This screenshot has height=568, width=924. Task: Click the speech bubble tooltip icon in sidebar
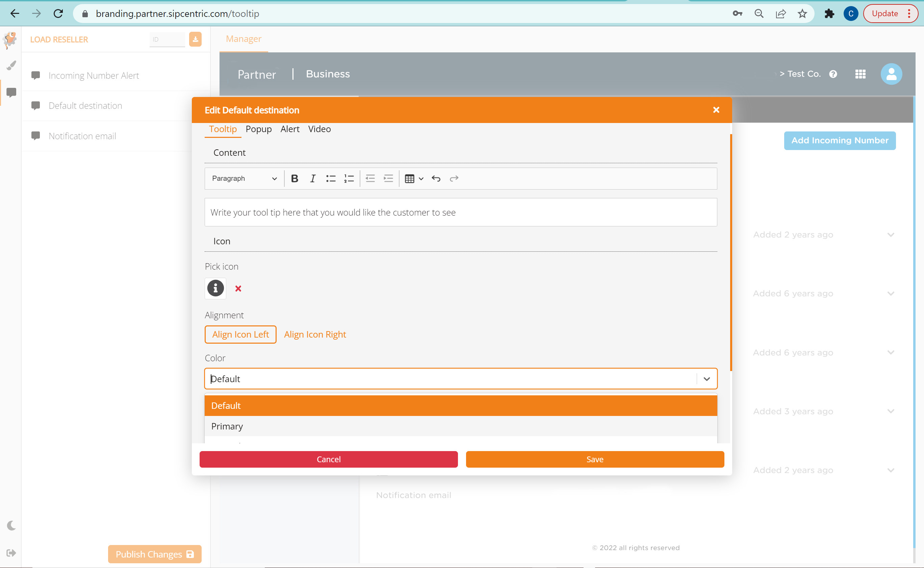11,92
